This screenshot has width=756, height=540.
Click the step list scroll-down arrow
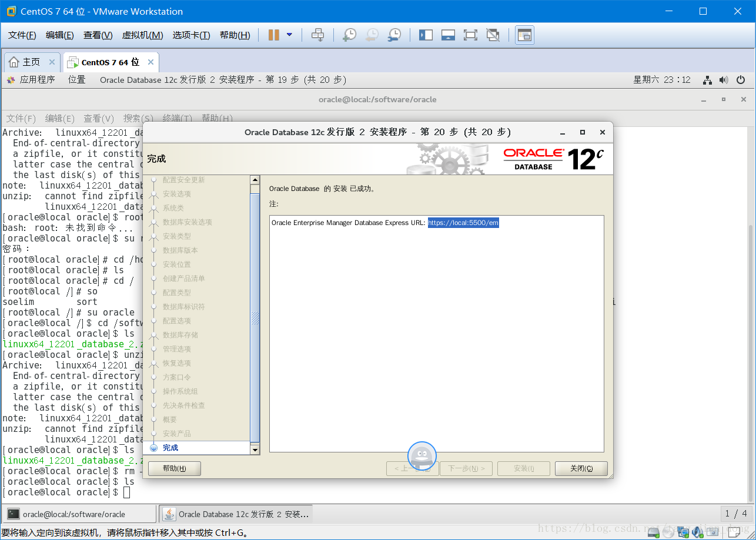(x=255, y=450)
